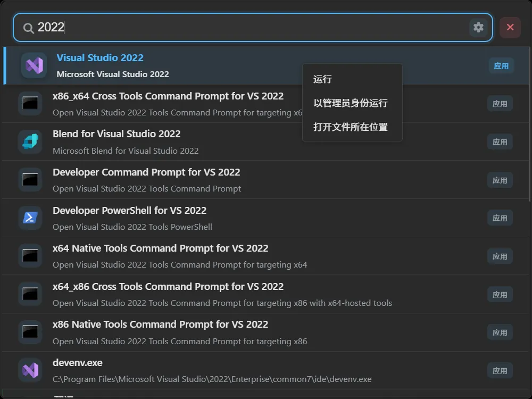Viewport: 532px width, 399px height.
Task: Close the launcher with the red X
Action: [x=510, y=27]
